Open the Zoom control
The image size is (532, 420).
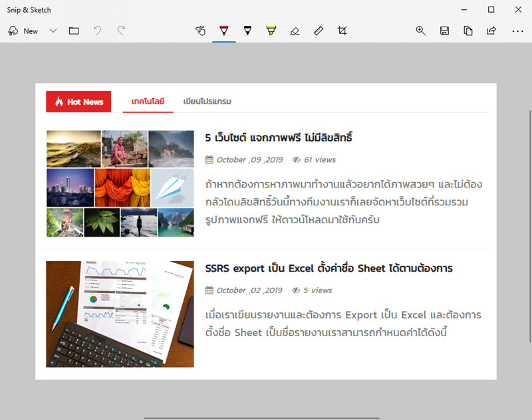coord(421,31)
